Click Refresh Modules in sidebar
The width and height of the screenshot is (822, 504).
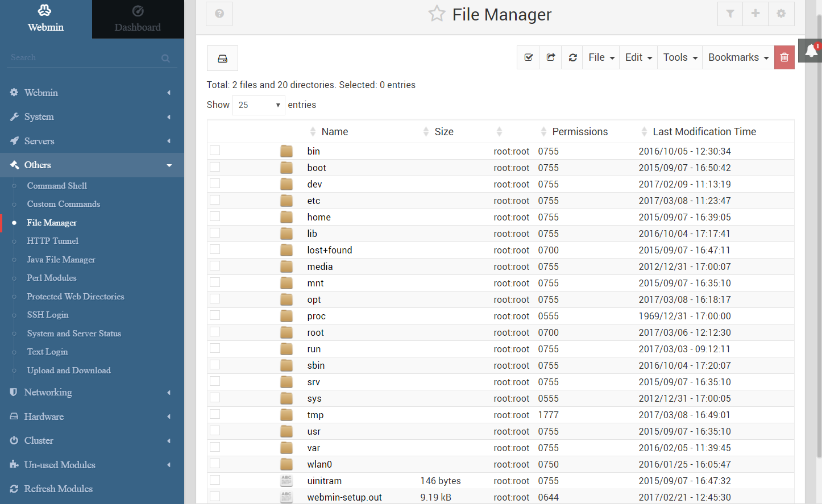click(59, 489)
